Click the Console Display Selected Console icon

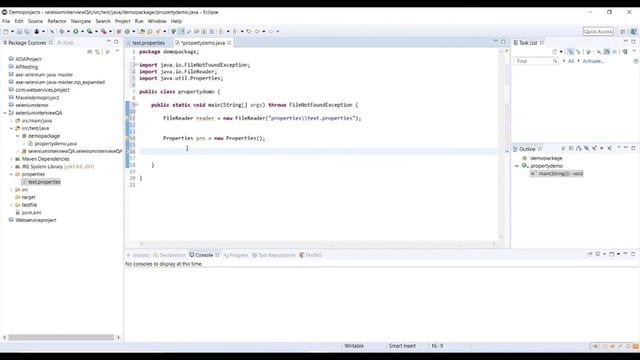[598, 254]
